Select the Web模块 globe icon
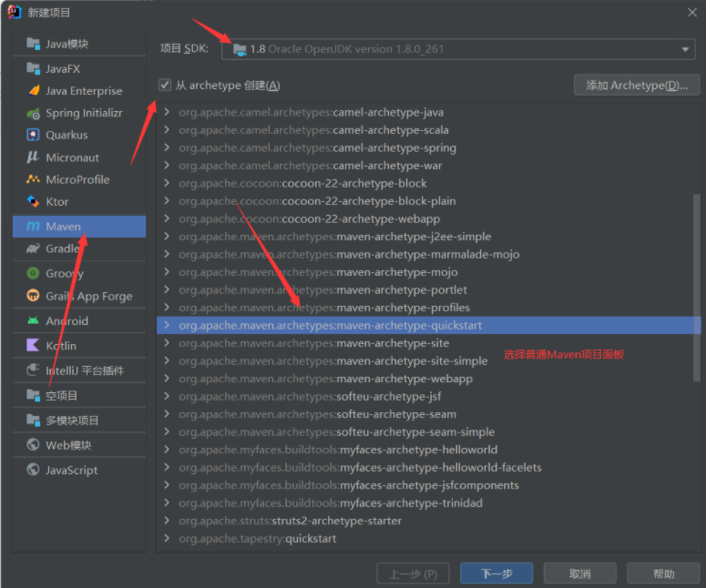This screenshot has width=706, height=588. [x=33, y=444]
